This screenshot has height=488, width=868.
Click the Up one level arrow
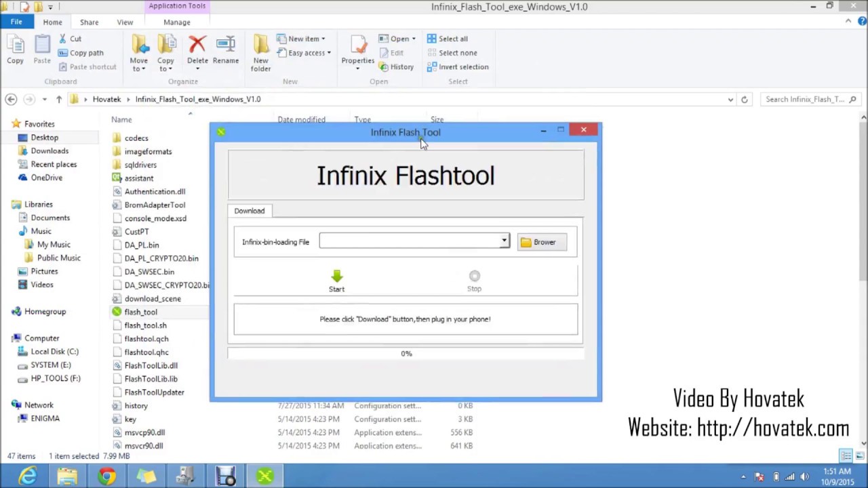59,99
